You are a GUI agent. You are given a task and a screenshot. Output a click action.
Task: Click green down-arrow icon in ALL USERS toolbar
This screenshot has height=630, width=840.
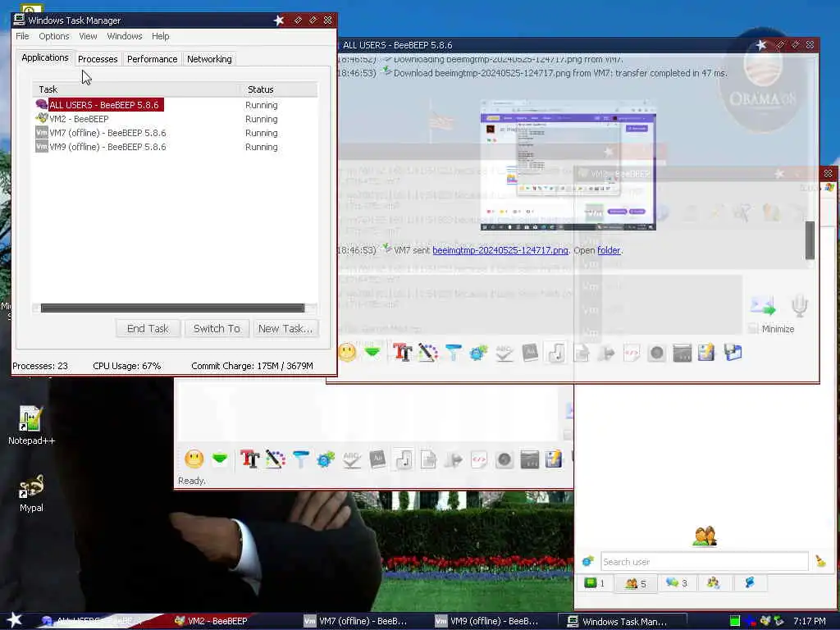coord(372,352)
